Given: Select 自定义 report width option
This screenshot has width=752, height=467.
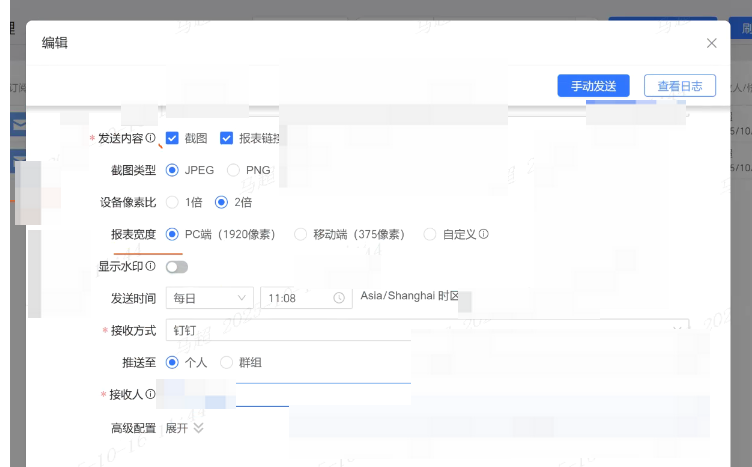Looking at the screenshot, I should pyautogui.click(x=430, y=234).
